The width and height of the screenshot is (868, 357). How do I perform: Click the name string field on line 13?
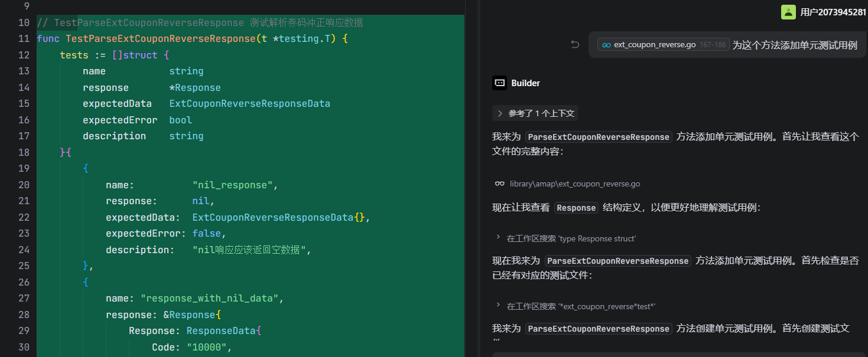pos(143,71)
